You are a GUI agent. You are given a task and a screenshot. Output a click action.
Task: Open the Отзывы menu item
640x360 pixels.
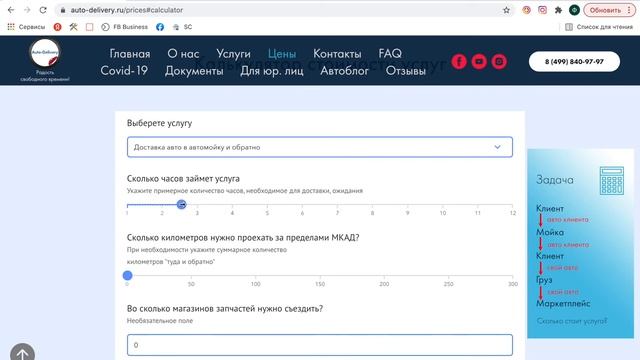click(406, 71)
